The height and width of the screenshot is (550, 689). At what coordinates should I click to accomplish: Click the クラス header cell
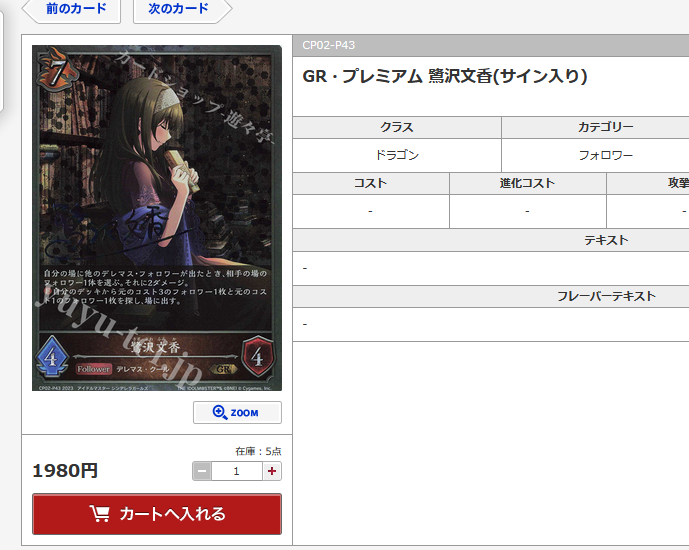tap(397, 127)
